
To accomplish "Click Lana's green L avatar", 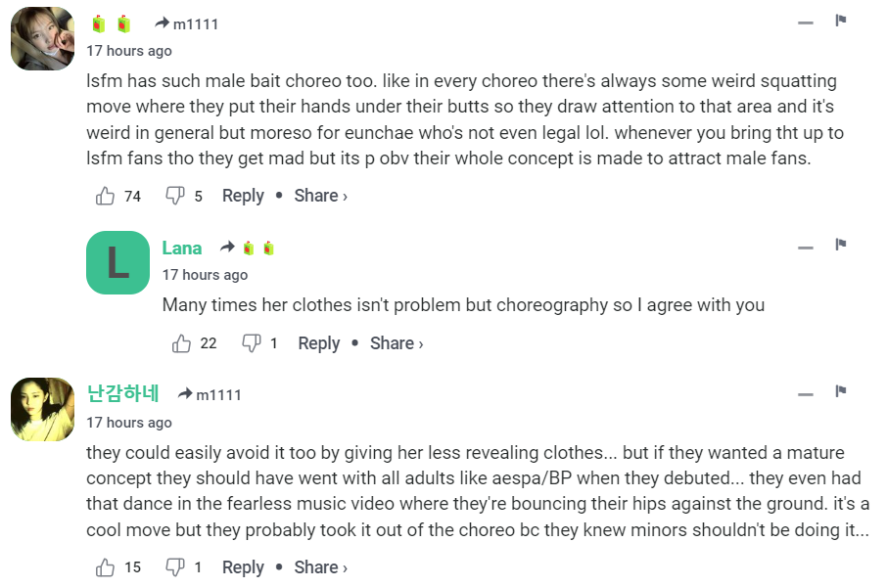I will coord(117,262).
